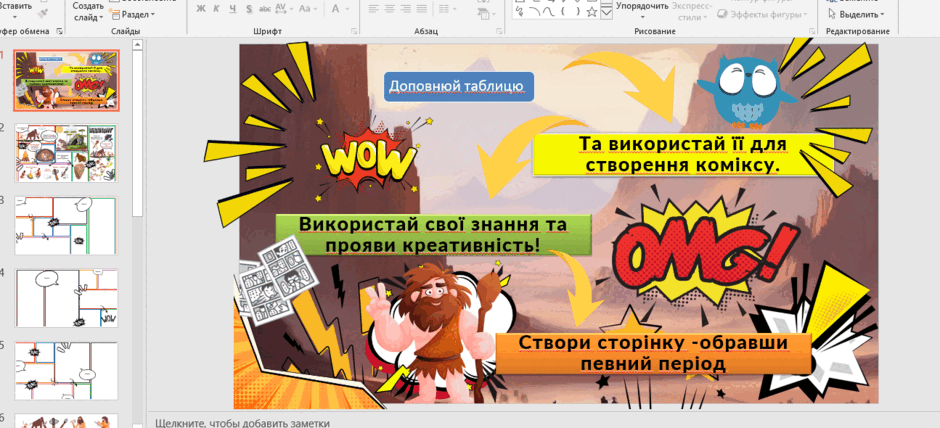Image resolution: width=940 pixels, height=428 pixels.
Task: Apply bold formatting with the Ж icon
Action: click(x=201, y=8)
